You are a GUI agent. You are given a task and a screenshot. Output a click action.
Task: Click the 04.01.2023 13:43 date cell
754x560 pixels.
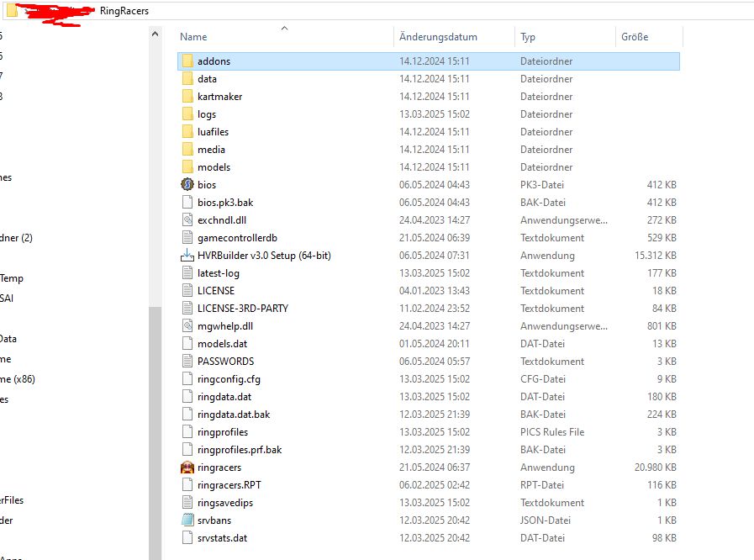click(435, 291)
